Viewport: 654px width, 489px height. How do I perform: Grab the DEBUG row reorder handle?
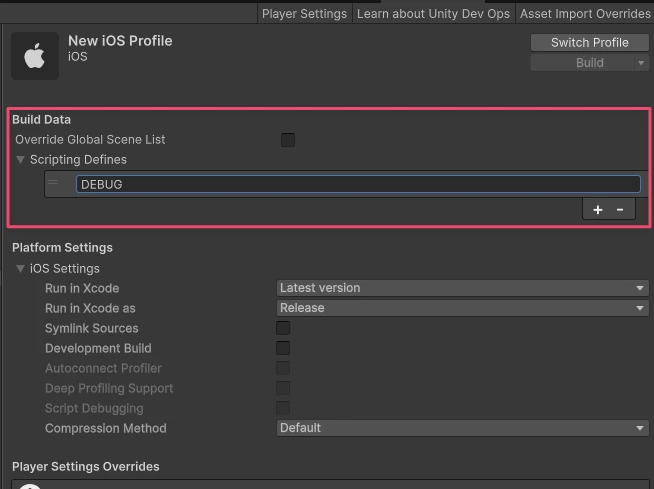pyautogui.click(x=53, y=182)
